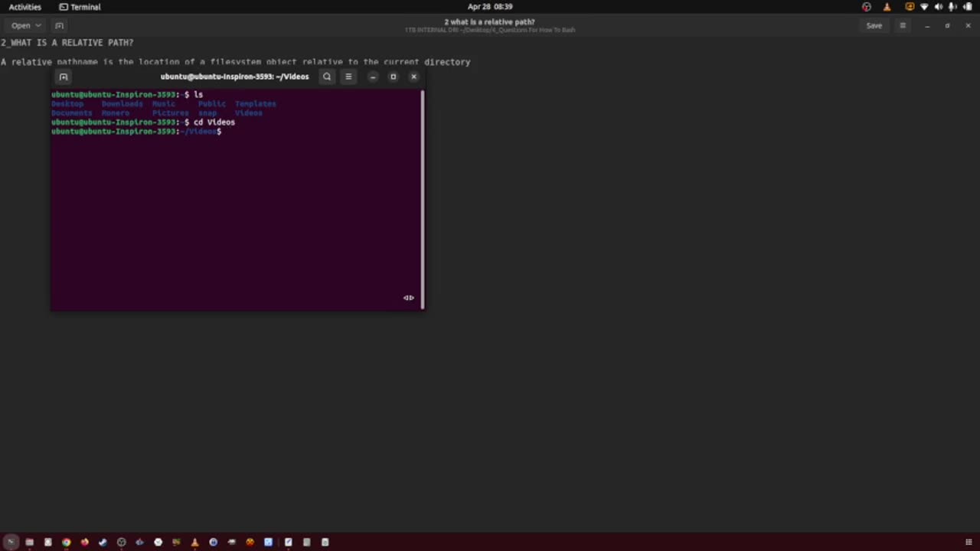Open the volume speaker indicator
Viewport: 980px width, 551px height.
tap(939, 7)
